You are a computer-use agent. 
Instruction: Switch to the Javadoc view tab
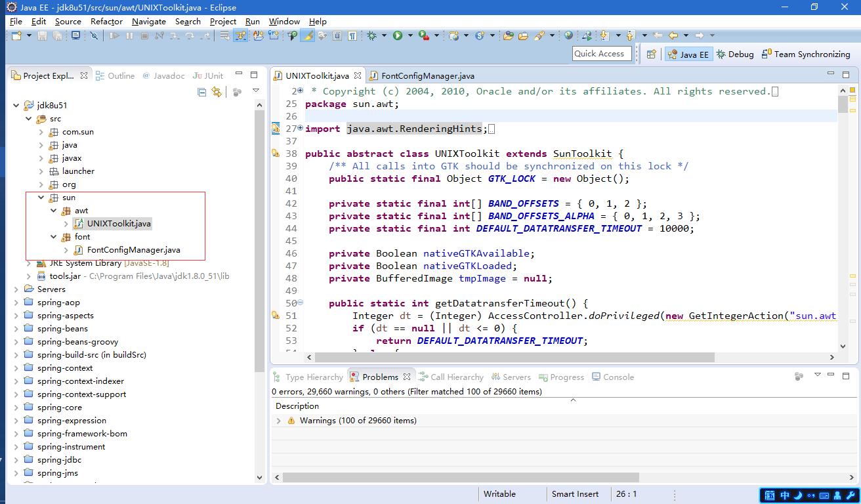163,75
